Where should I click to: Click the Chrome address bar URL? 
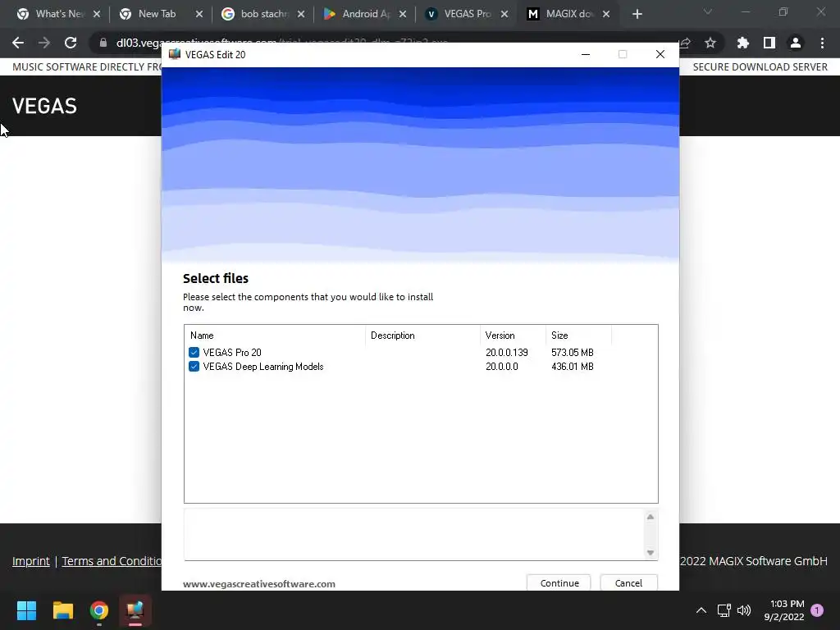click(282, 43)
